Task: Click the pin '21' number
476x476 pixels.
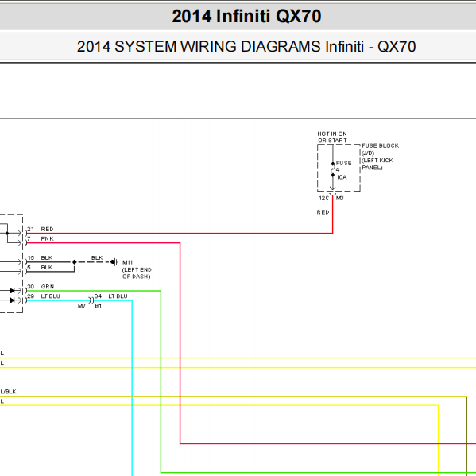Action: (31, 229)
